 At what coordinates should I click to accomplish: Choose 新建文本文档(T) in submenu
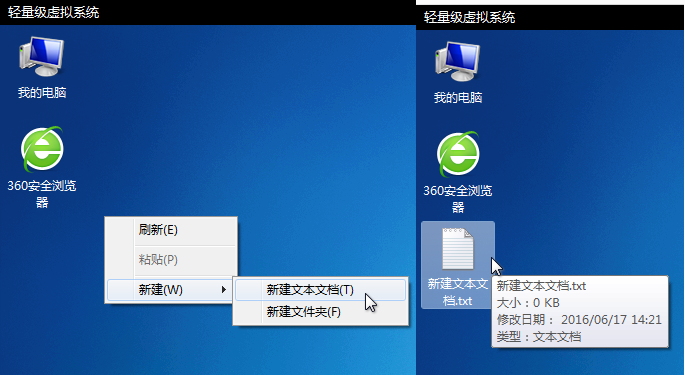(x=321, y=290)
